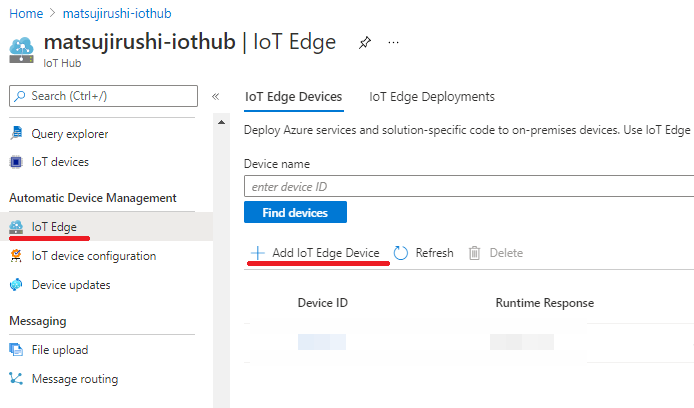This screenshot has height=408, width=694.
Task: Click the Runtime Response column header
Action: [545, 303]
